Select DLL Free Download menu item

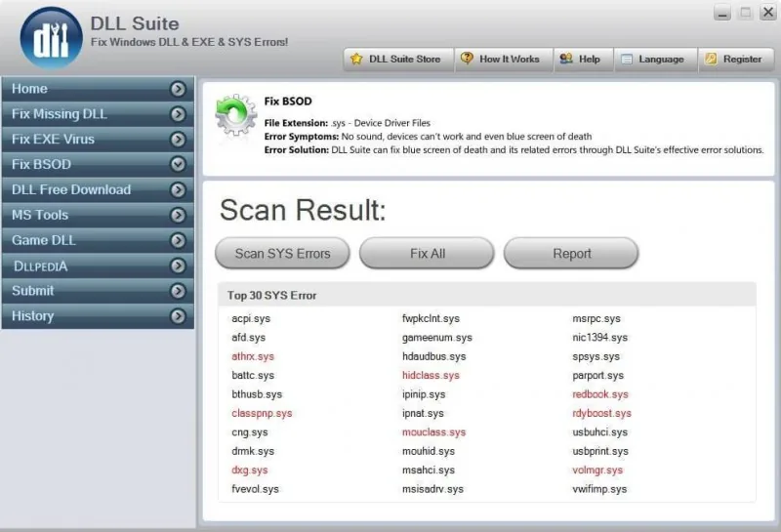pyautogui.click(x=98, y=189)
